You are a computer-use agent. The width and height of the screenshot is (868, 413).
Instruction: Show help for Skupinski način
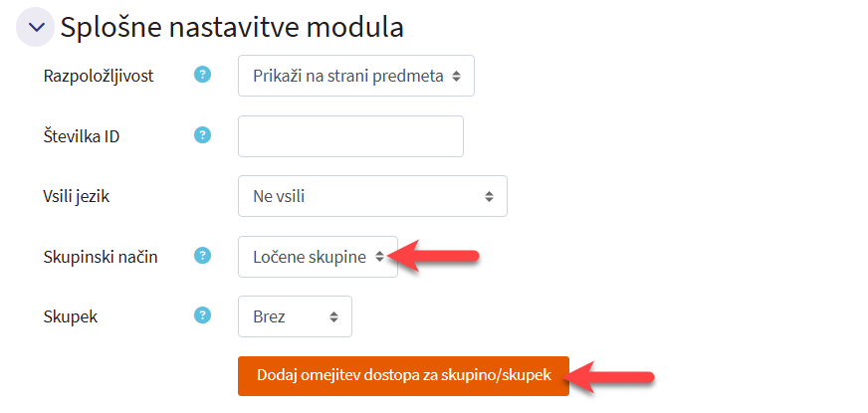[x=203, y=256]
